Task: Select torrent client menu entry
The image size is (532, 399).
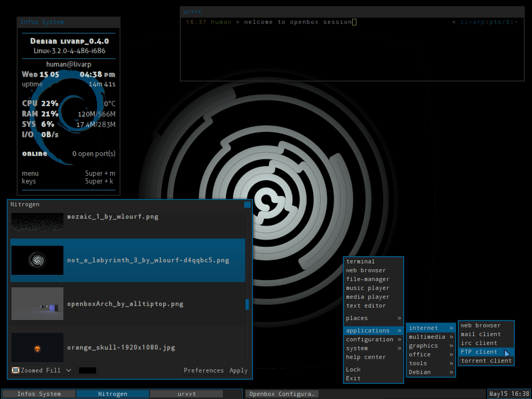Action: [x=486, y=361]
